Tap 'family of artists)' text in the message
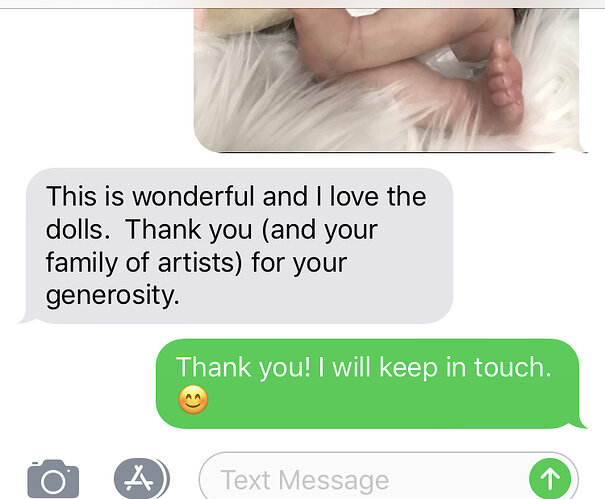Viewport: 605px width, 499px height. [x=144, y=263]
